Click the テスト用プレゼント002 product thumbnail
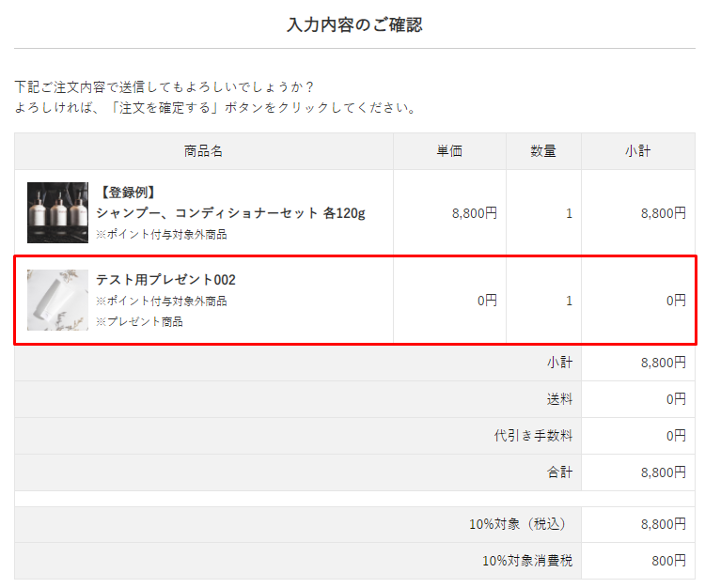The height and width of the screenshot is (588, 705). coord(57,300)
